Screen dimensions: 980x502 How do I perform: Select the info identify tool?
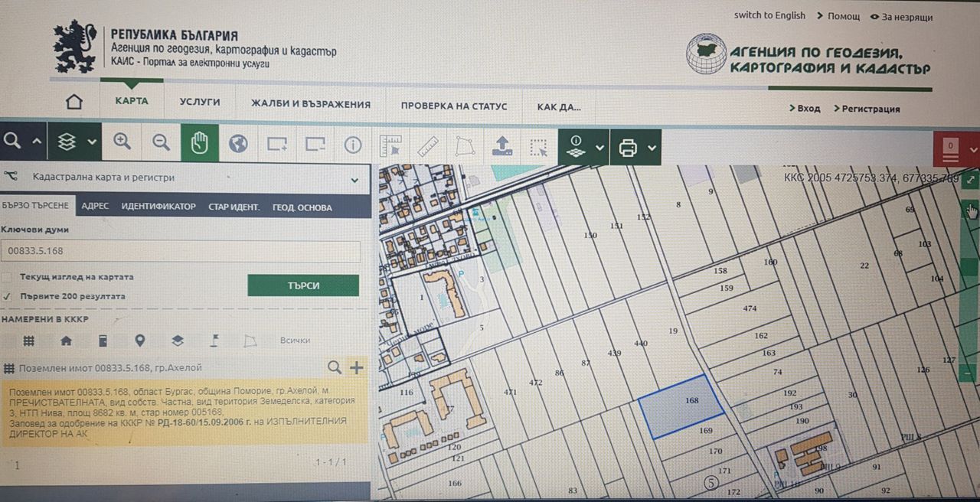tap(352, 144)
